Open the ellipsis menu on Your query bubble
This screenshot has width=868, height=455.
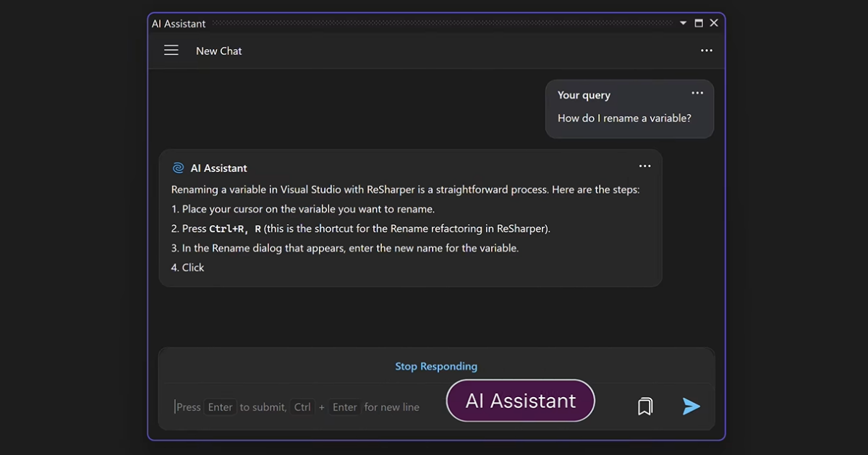click(697, 93)
